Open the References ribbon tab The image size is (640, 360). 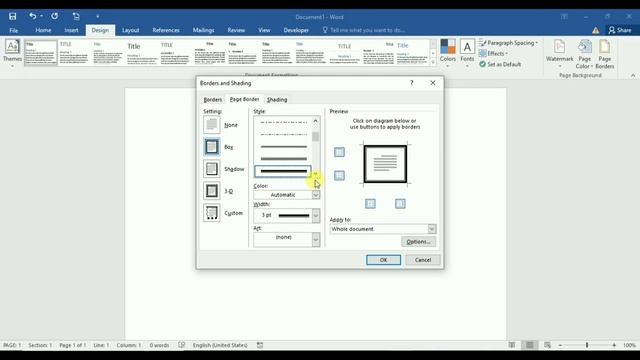click(x=166, y=30)
